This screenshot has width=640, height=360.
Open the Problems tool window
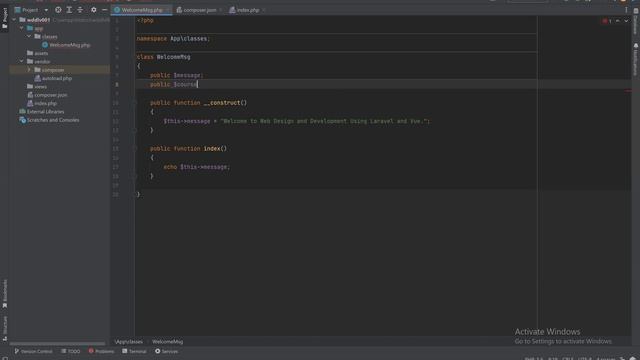101,351
